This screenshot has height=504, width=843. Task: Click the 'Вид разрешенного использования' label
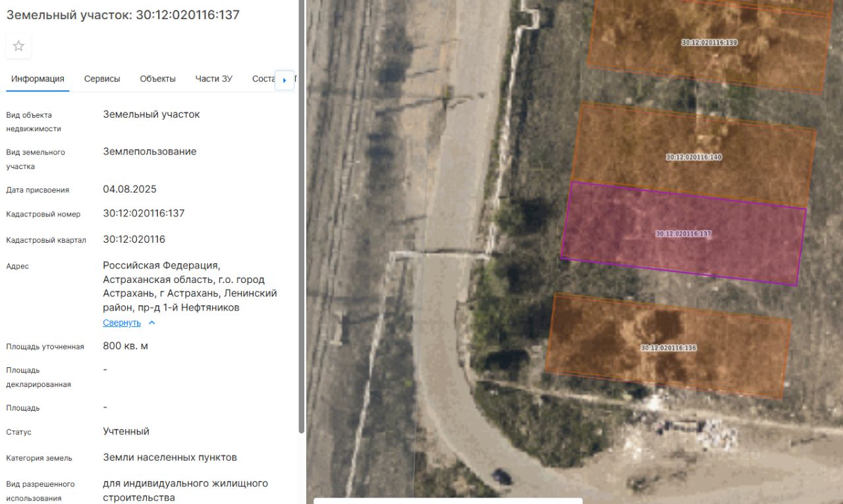click(x=40, y=491)
